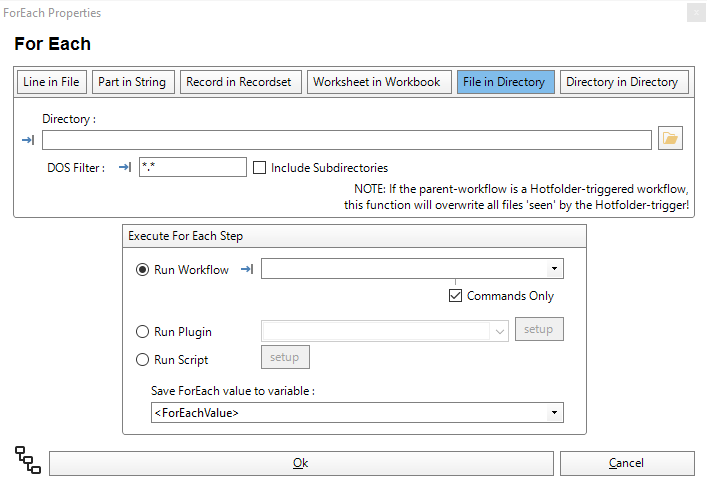Screen dimensions: 707x488
Task: Click the variable arrow icon beside Directory field
Action: (x=27, y=140)
